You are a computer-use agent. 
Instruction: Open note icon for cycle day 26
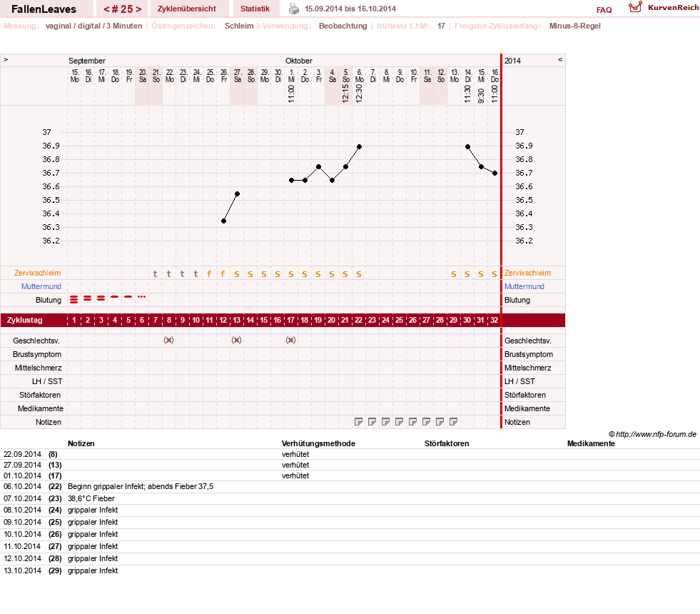(x=412, y=421)
